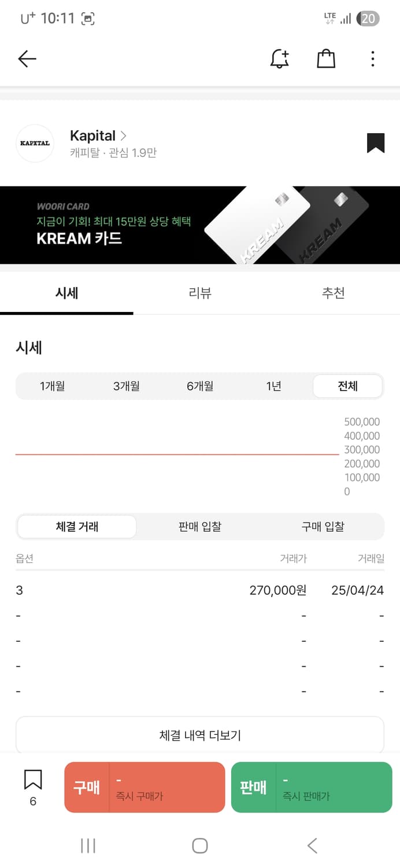Tap the green 판매 button

coord(311,787)
